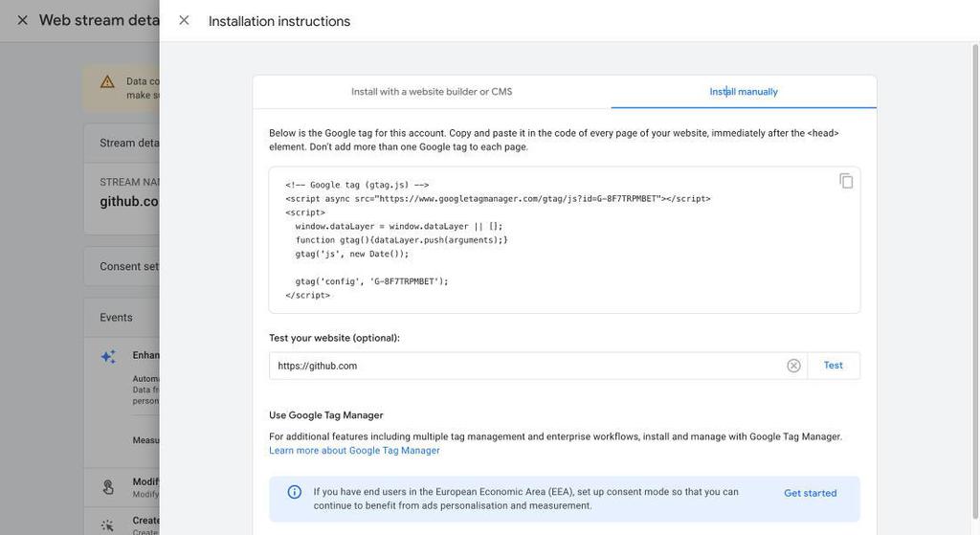Click the Installation instructions heading
This screenshot has width=980, height=535.
click(x=279, y=21)
